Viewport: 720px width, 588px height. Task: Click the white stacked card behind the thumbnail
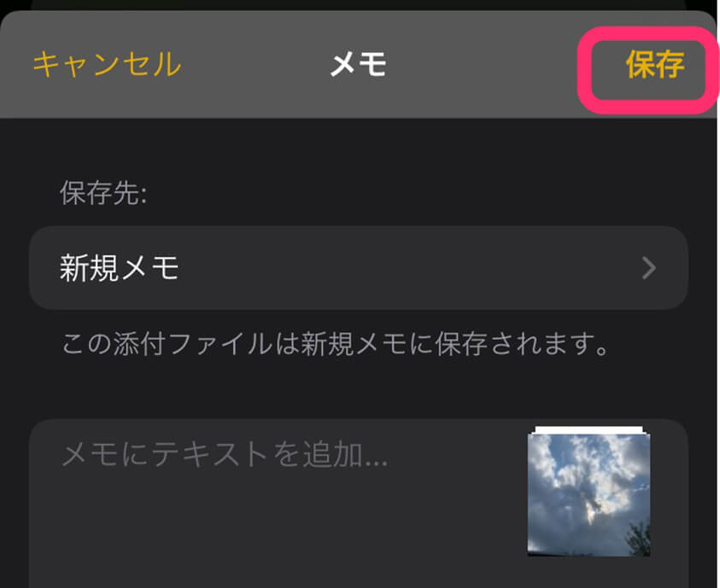(589, 430)
